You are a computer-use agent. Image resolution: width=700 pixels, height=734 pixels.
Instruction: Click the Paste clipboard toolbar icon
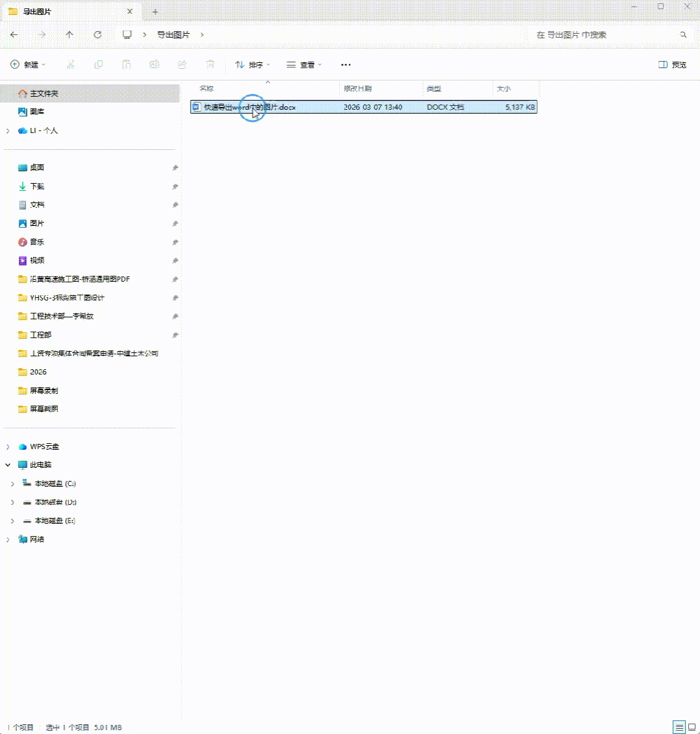pos(127,65)
